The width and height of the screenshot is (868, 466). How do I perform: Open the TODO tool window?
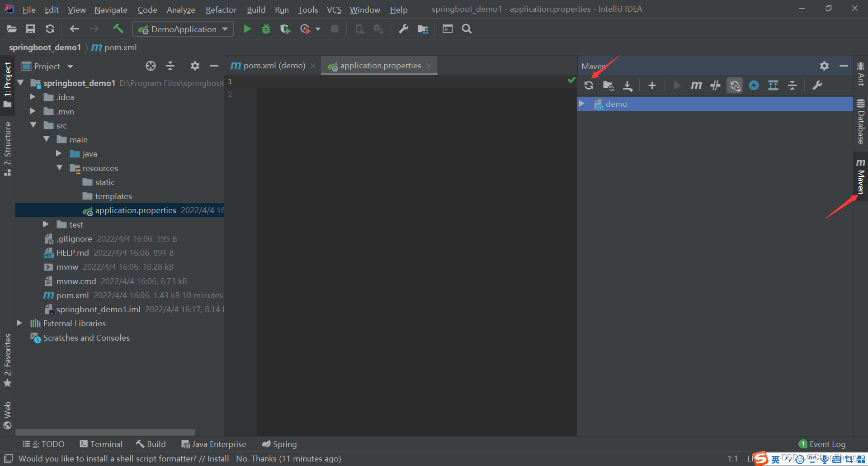43,444
